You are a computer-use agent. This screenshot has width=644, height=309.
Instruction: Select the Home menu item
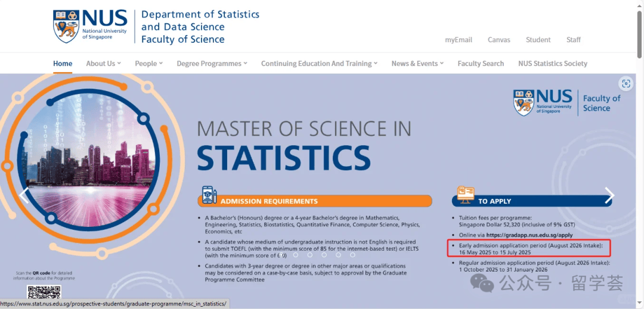pos(63,64)
